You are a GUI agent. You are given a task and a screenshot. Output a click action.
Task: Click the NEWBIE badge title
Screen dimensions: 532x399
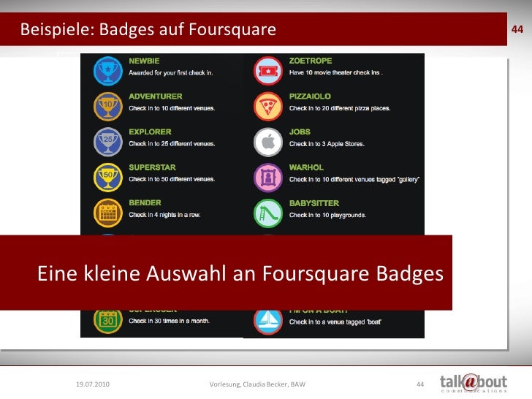coord(144,61)
